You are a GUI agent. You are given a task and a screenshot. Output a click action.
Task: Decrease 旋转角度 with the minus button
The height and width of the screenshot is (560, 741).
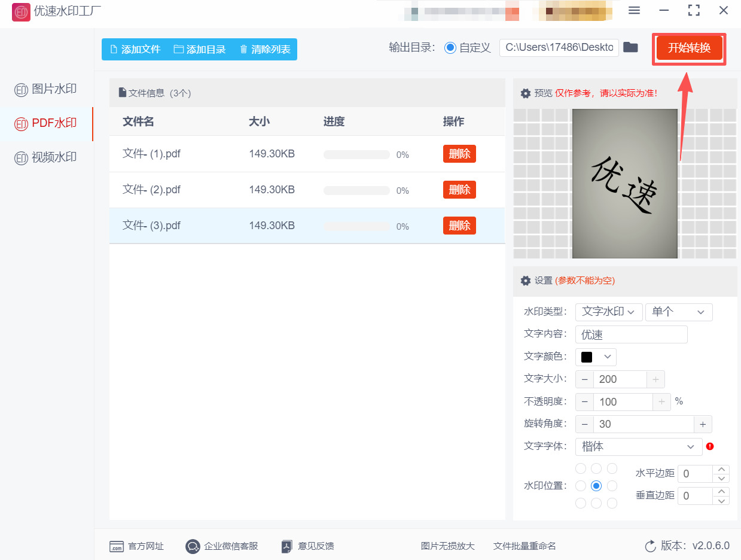584,424
